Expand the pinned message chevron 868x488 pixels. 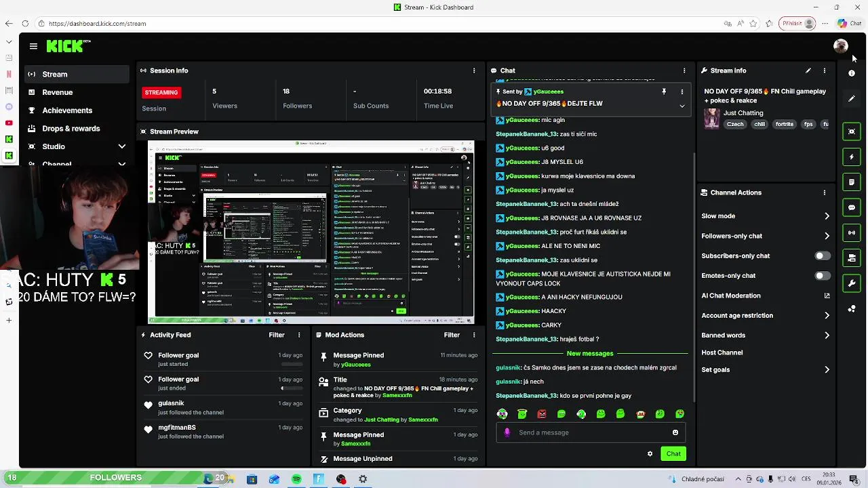point(682,106)
